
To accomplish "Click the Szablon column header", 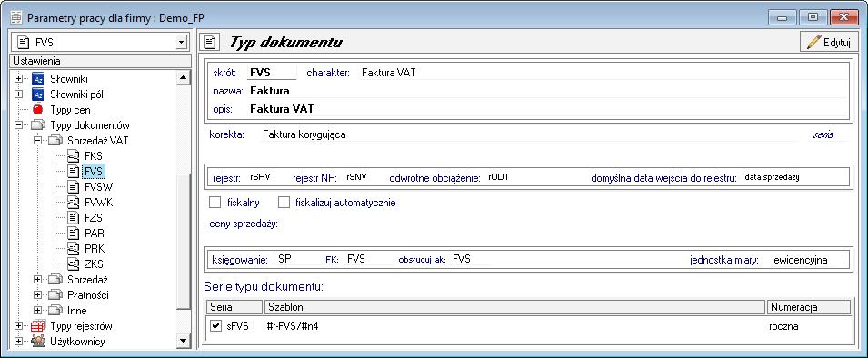I will point(514,307).
